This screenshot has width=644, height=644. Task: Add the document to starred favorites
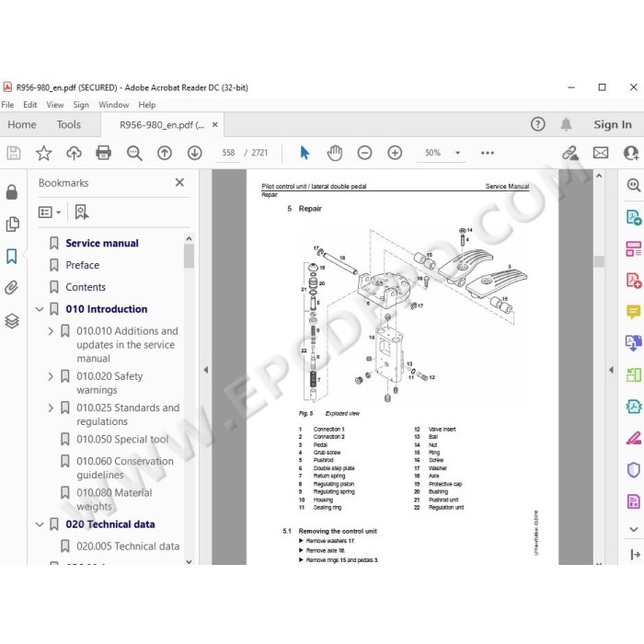pyautogui.click(x=43, y=153)
